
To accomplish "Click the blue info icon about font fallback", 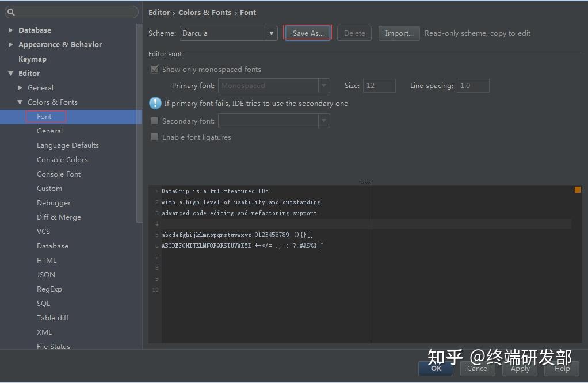I will click(x=154, y=104).
